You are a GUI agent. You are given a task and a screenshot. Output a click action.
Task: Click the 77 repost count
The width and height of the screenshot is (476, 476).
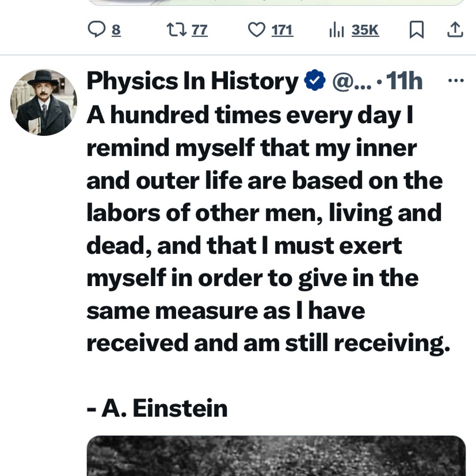point(199,31)
